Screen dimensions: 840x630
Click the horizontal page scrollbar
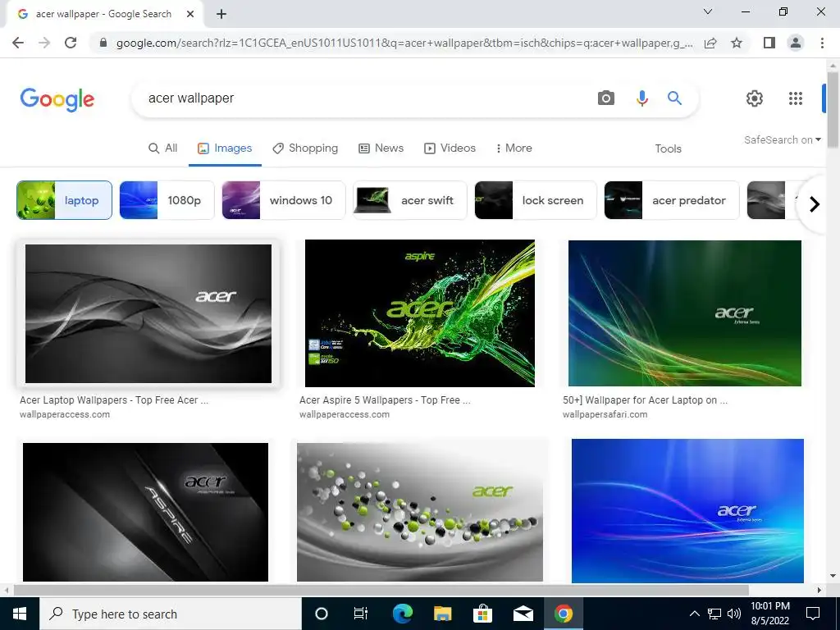click(x=381, y=590)
